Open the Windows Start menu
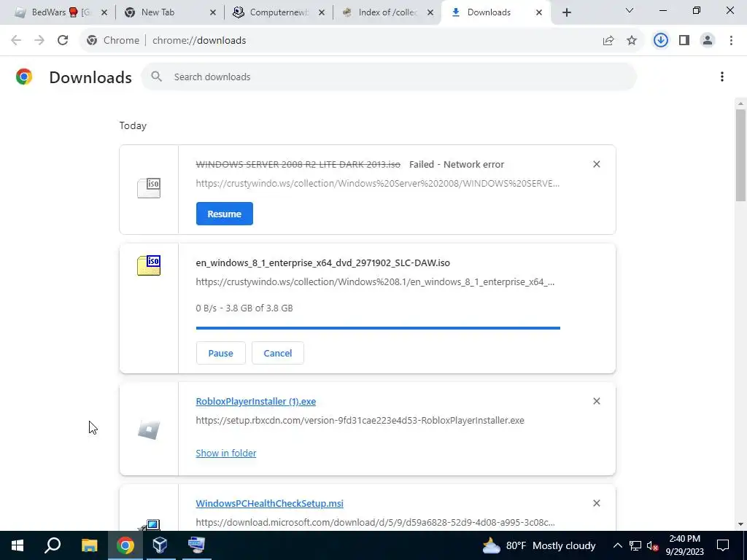 (x=18, y=545)
